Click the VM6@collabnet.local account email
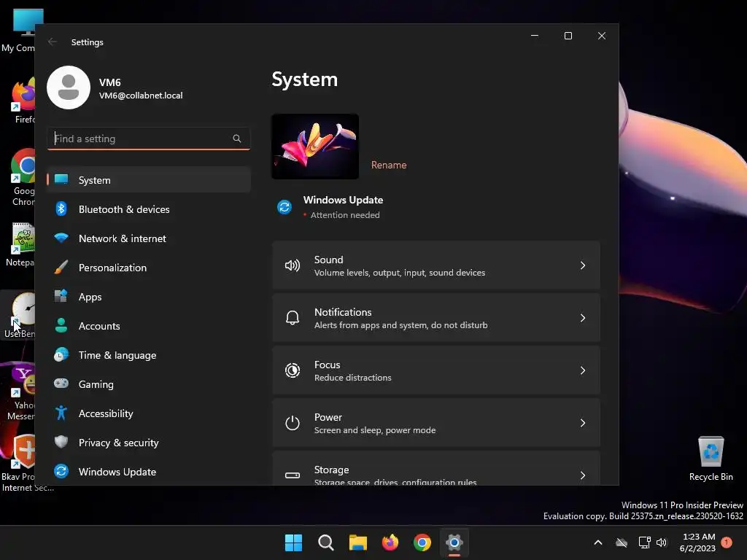The height and width of the screenshot is (560, 747). [141, 96]
